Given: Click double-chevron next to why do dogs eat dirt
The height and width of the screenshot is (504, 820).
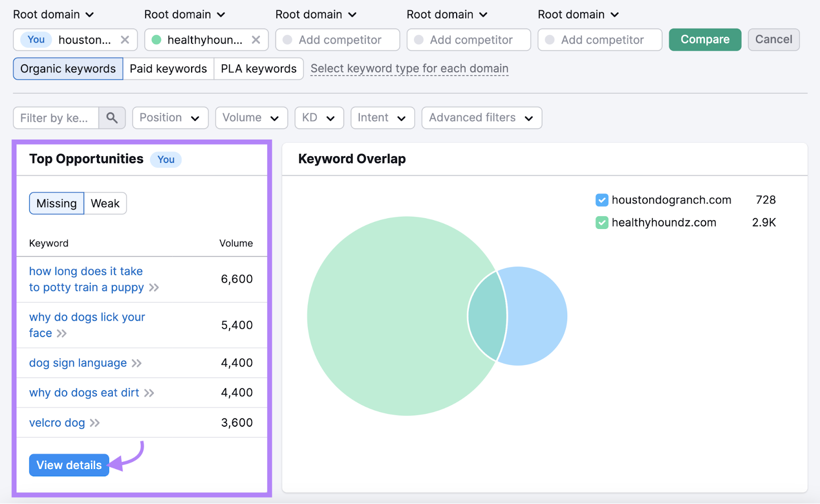Looking at the screenshot, I should coord(149,393).
